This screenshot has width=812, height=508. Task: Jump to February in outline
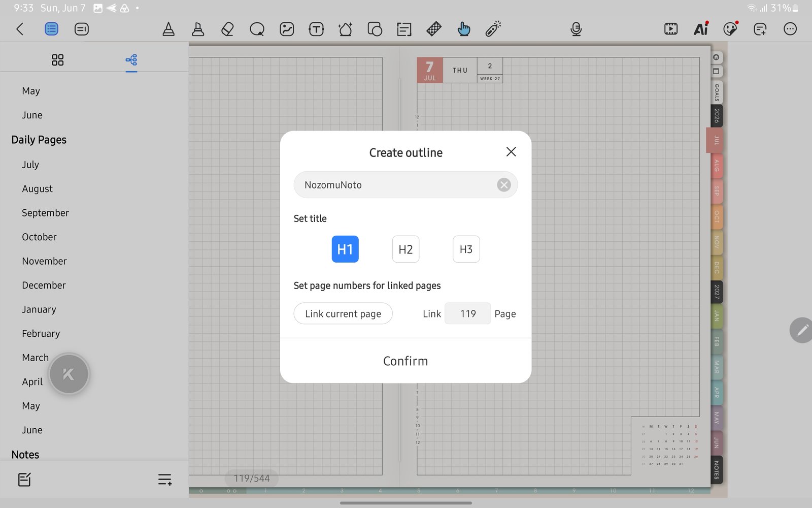tap(41, 333)
